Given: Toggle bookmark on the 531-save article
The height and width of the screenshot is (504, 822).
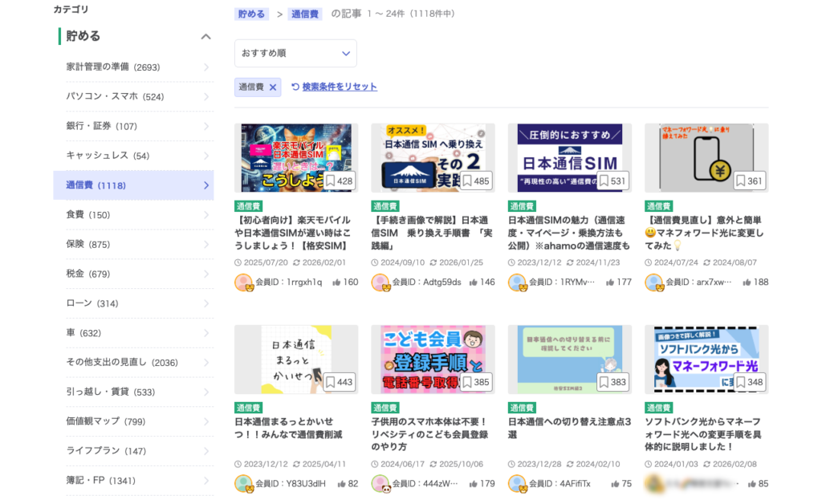Looking at the screenshot, I should [604, 181].
